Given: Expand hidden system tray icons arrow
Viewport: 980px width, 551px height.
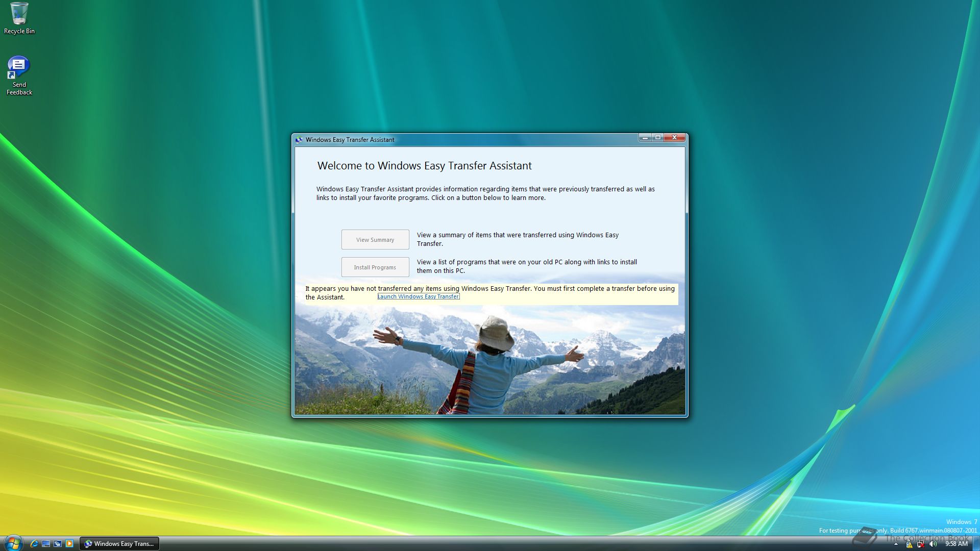Looking at the screenshot, I should point(896,544).
